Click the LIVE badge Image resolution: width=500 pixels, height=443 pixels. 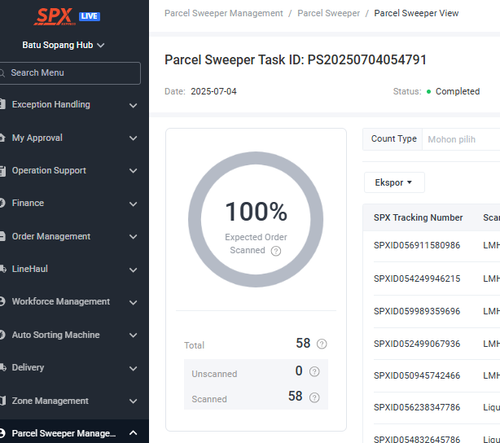pos(89,16)
